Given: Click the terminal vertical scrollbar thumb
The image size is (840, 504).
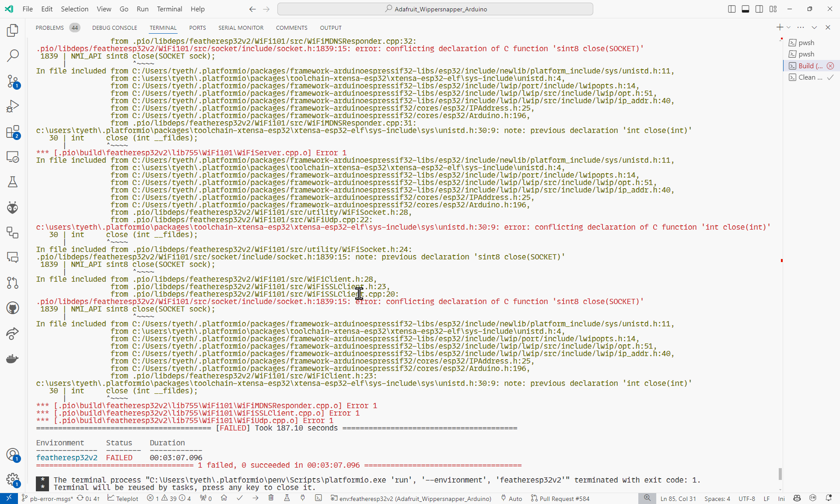Looking at the screenshot, I should point(780,474).
